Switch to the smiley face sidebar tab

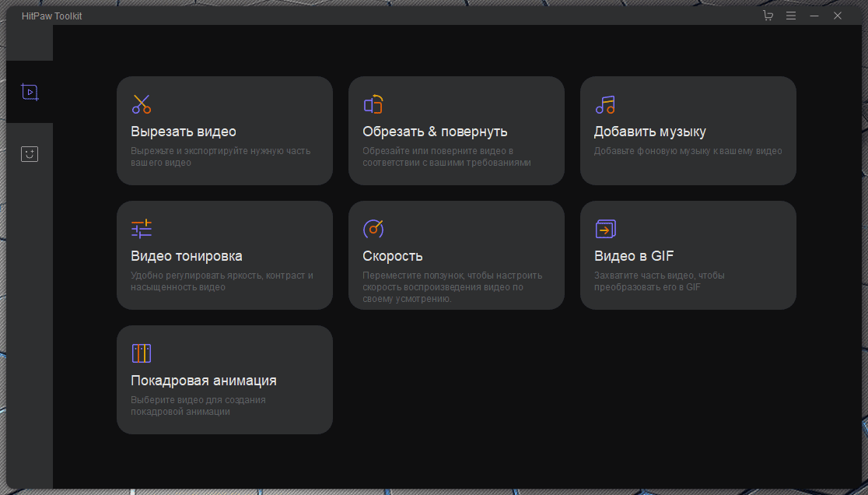[x=30, y=154]
